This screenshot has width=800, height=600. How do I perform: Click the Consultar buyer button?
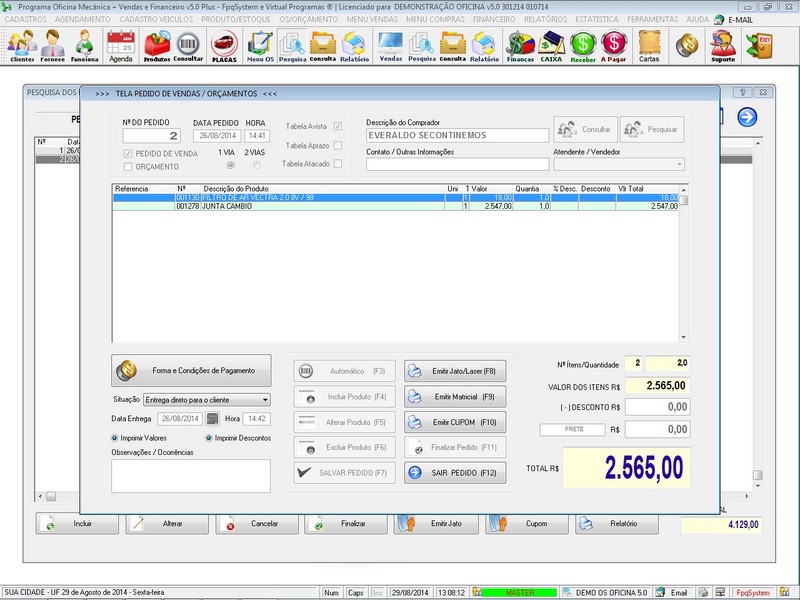point(585,130)
